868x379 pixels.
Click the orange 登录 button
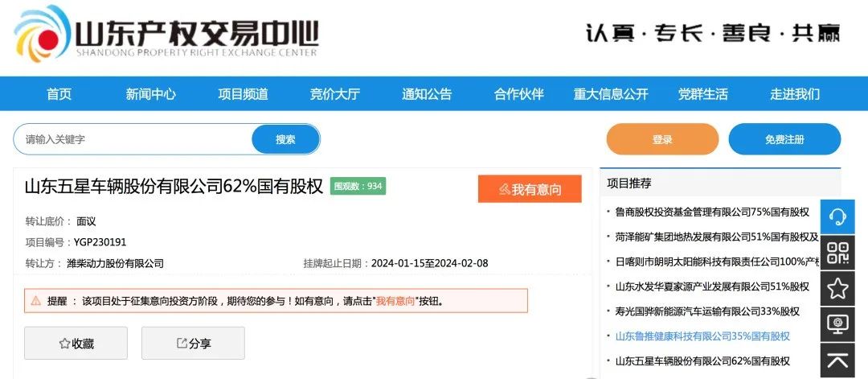662,139
